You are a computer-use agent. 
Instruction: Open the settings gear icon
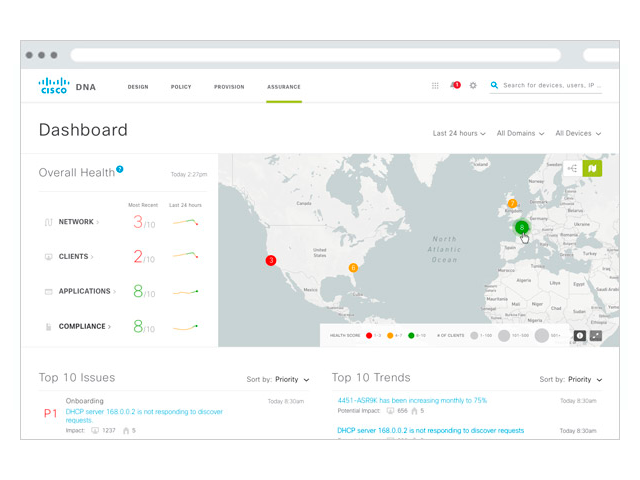(473, 86)
